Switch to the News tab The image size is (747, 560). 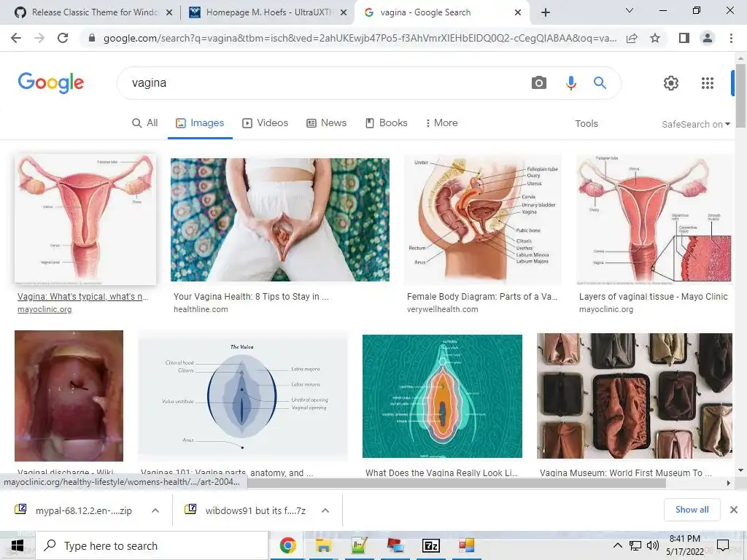[x=326, y=122]
